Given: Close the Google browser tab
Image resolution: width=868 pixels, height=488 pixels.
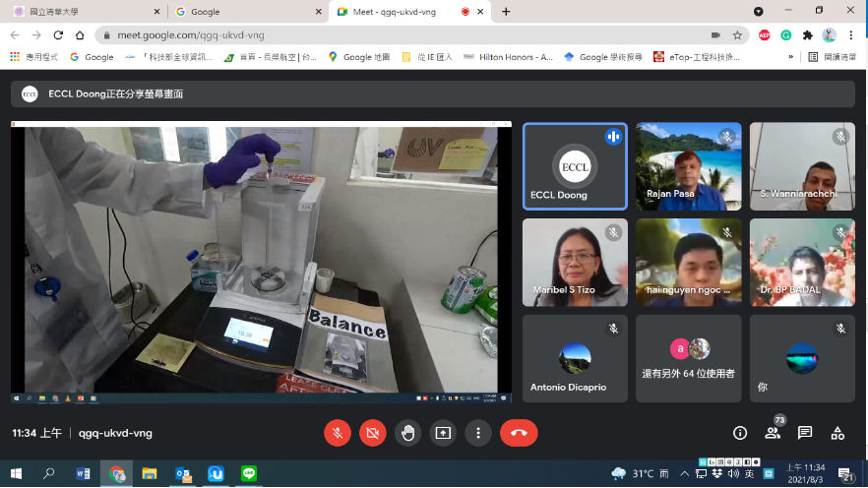Looking at the screenshot, I should click(x=318, y=12).
